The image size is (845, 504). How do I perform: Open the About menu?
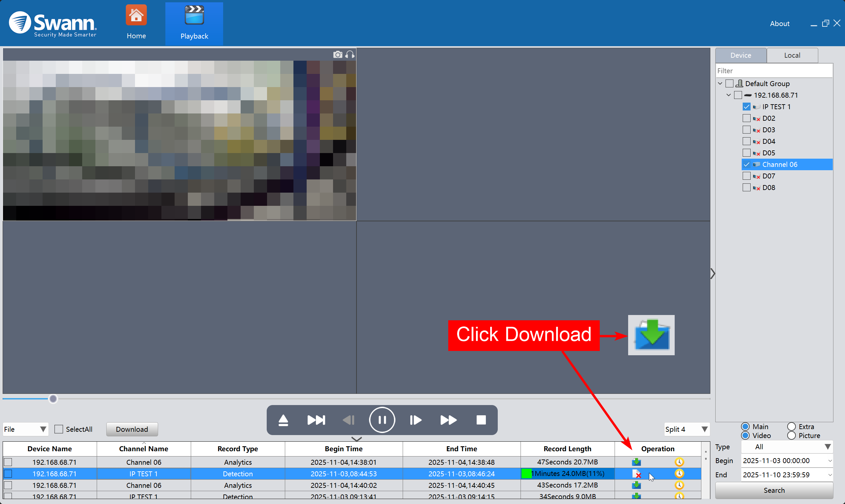pos(779,23)
